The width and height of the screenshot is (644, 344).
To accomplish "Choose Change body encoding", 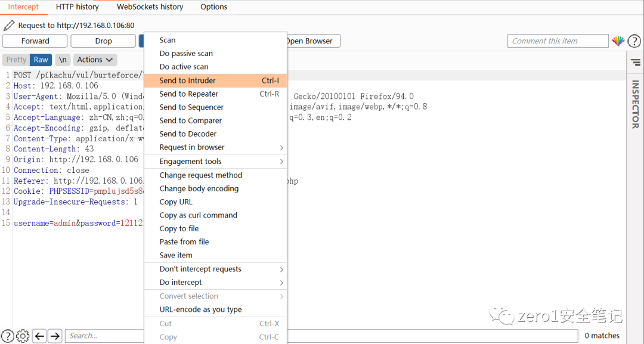I will [x=215, y=189].
